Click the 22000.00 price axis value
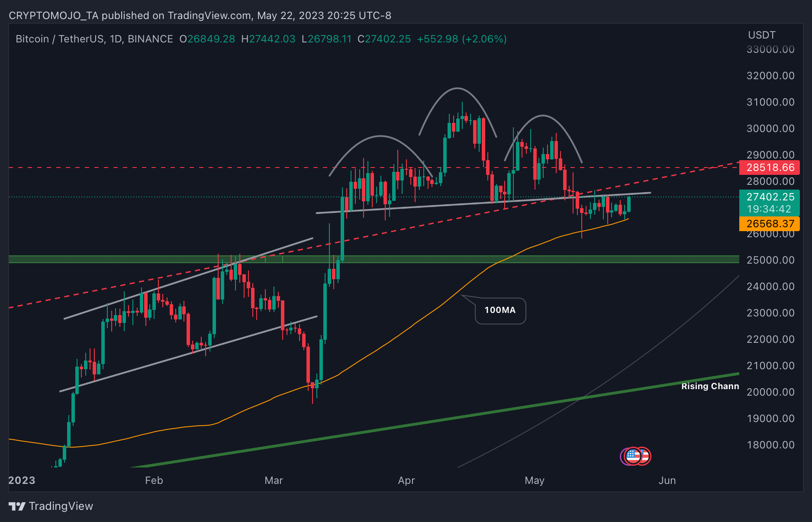This screenshot has height=522, width=812. (x=770, y=339)
